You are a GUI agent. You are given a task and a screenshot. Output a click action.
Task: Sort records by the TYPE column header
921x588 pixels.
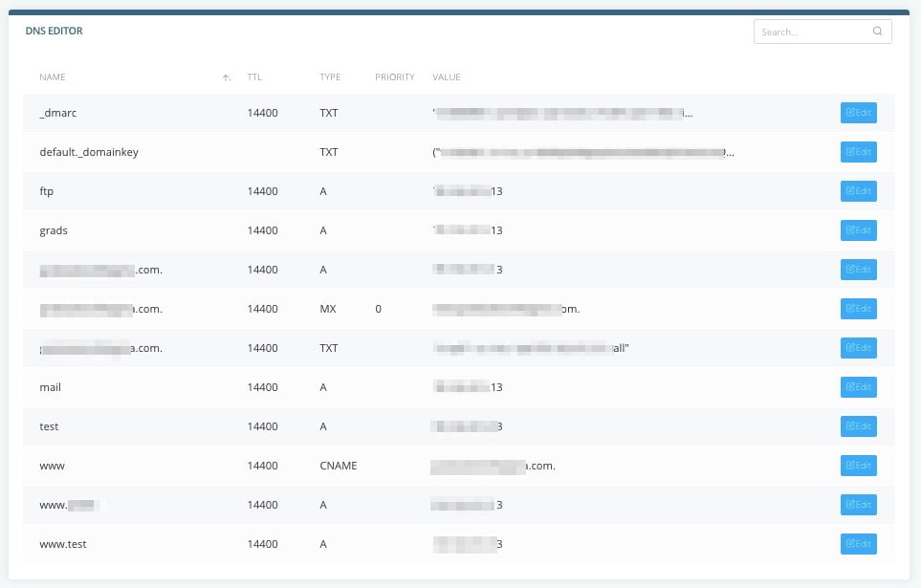[330, 77]
